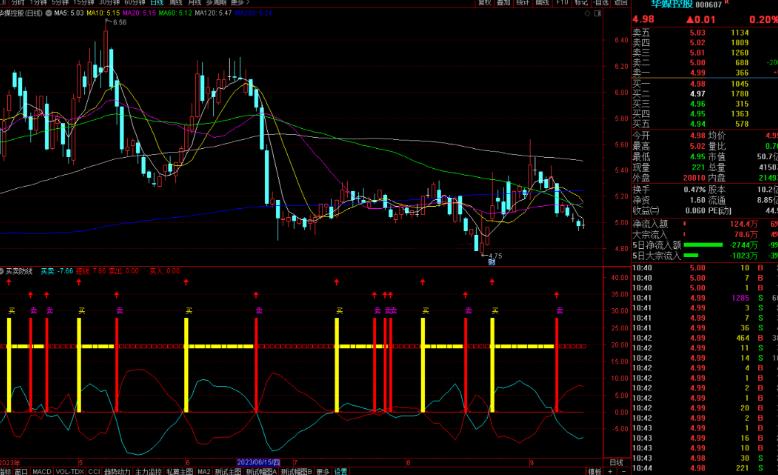The image size is (778, 475).
Task: Expand the 更多 periods dropdown at top
Action: point(240,2)
